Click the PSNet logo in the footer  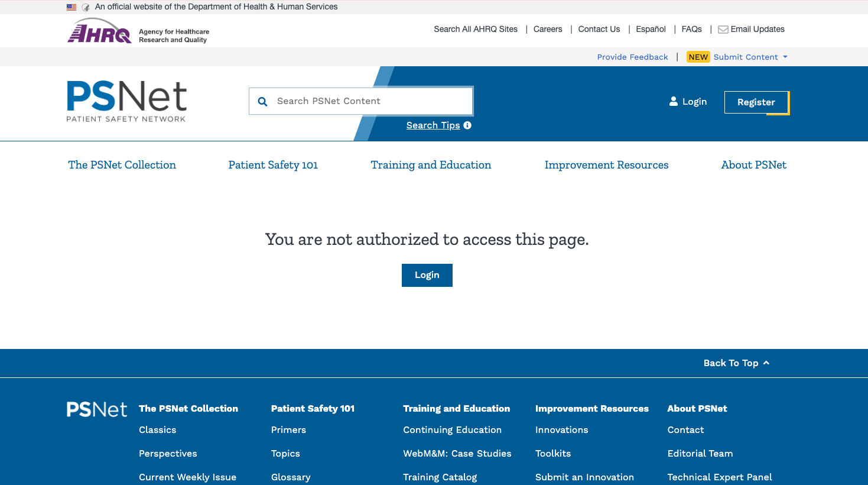tap(96, 409)
